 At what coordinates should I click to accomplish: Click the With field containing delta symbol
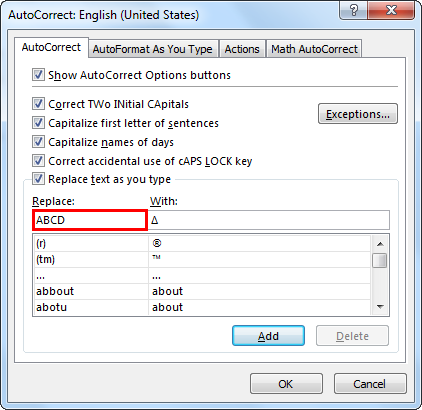[269, 220]
